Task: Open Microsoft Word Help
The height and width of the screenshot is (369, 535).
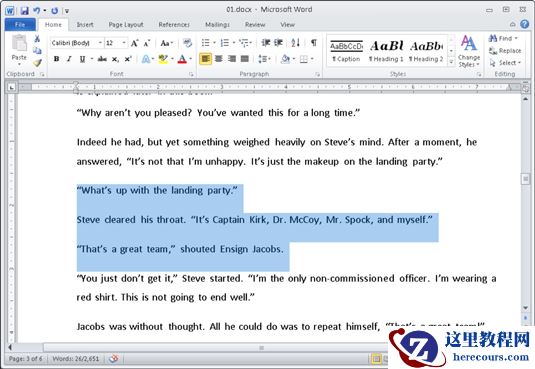Action: click(524, 24)
